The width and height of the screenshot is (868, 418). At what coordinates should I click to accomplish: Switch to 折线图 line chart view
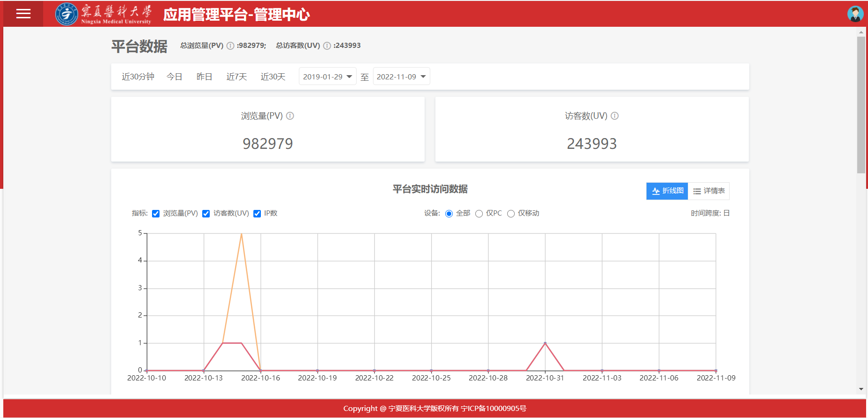pos(667,191)
